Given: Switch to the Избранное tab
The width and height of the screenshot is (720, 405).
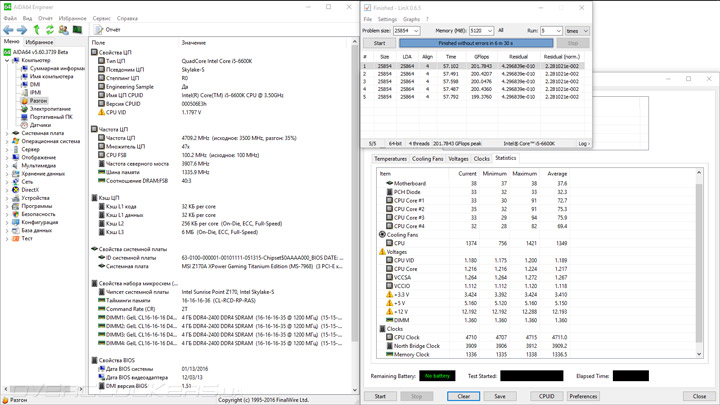Looking at the screenshot, I should (39, 42).
